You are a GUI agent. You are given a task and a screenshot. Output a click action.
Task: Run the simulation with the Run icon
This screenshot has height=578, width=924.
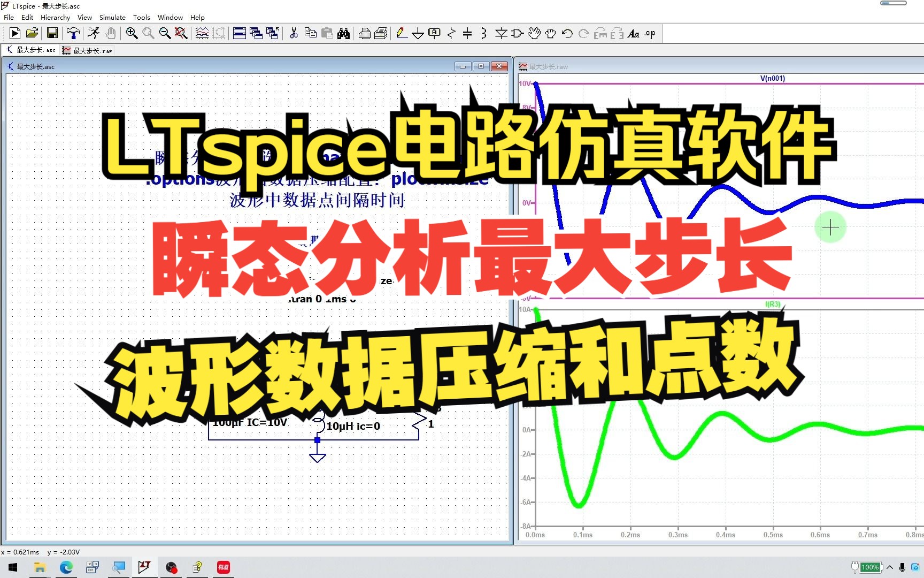point(14,33)
